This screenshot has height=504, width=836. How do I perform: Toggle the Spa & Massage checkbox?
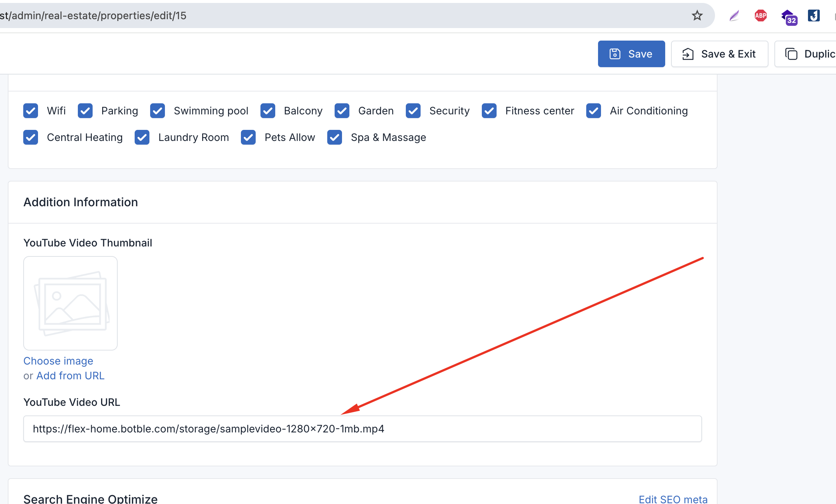[x=335, y=137]
